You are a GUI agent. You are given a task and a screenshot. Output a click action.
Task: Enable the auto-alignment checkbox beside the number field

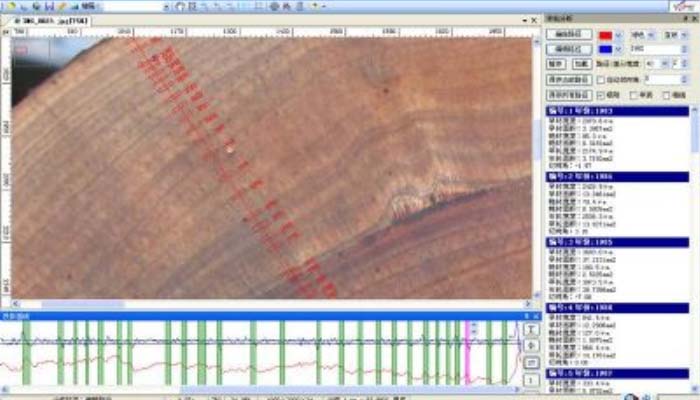(601, 79)
